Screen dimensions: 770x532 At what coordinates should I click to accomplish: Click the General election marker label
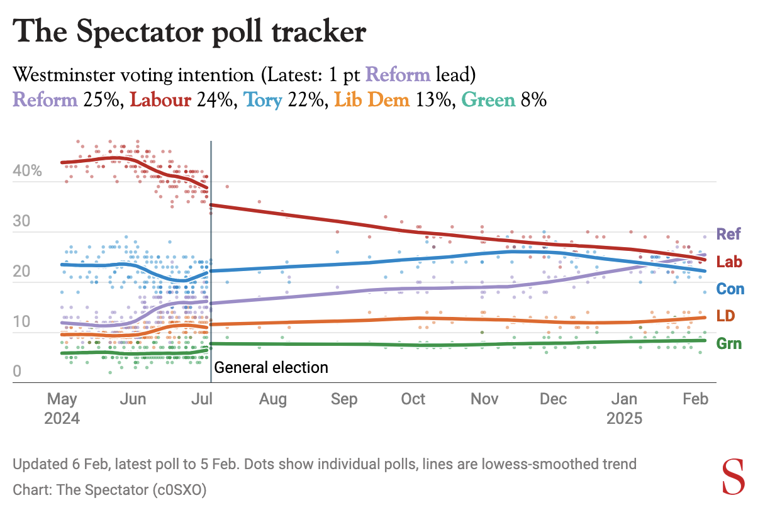click(271, 368)
